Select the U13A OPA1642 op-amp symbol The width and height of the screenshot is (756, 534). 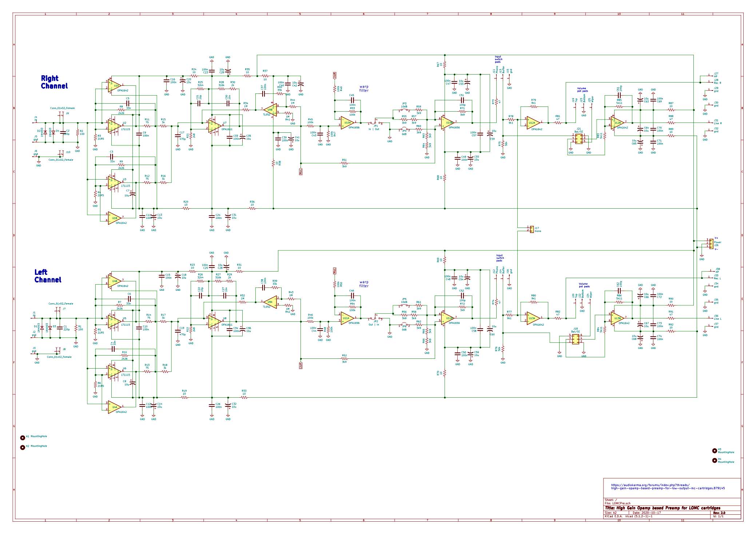533,318
